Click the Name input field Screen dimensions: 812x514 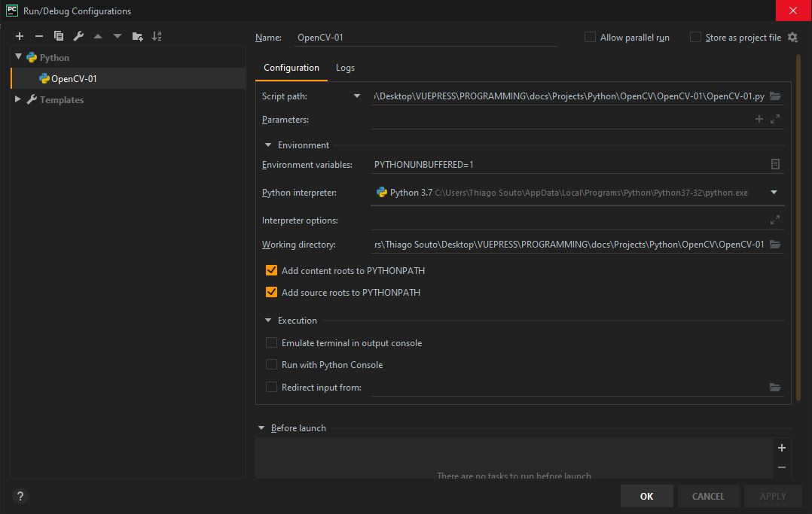425,38
